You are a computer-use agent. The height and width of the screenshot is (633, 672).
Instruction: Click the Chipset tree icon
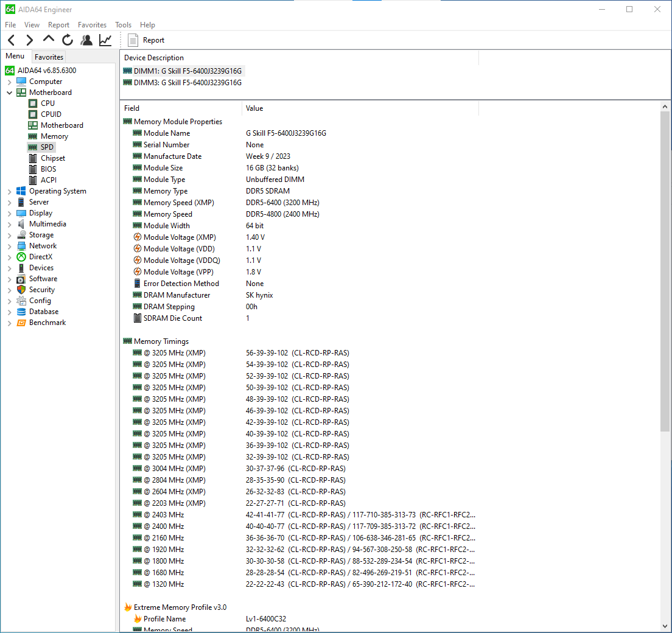[33, 158]
